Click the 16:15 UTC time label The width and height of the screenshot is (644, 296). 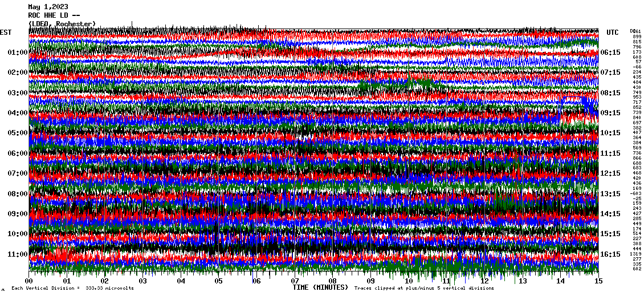pos(610,254)
